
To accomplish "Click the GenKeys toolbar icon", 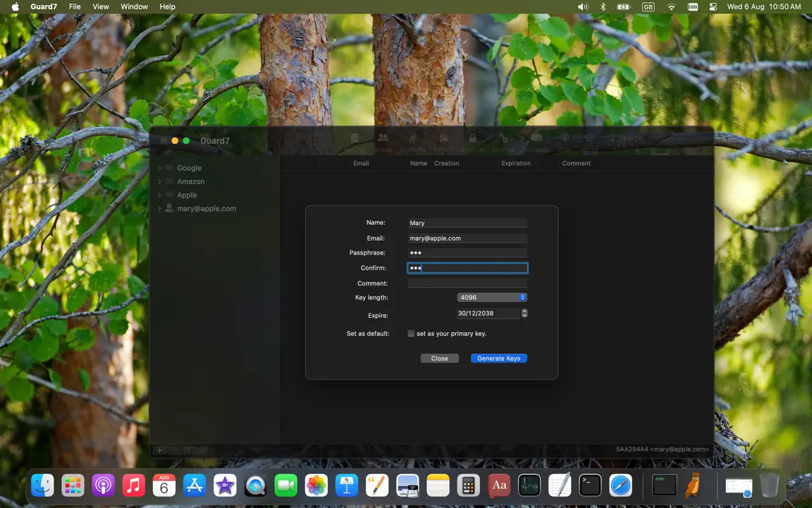I will coord(413,138).
